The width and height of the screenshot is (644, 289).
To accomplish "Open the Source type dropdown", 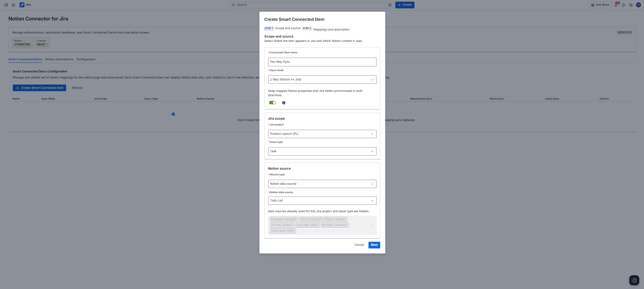I will [x=322, y=184].
